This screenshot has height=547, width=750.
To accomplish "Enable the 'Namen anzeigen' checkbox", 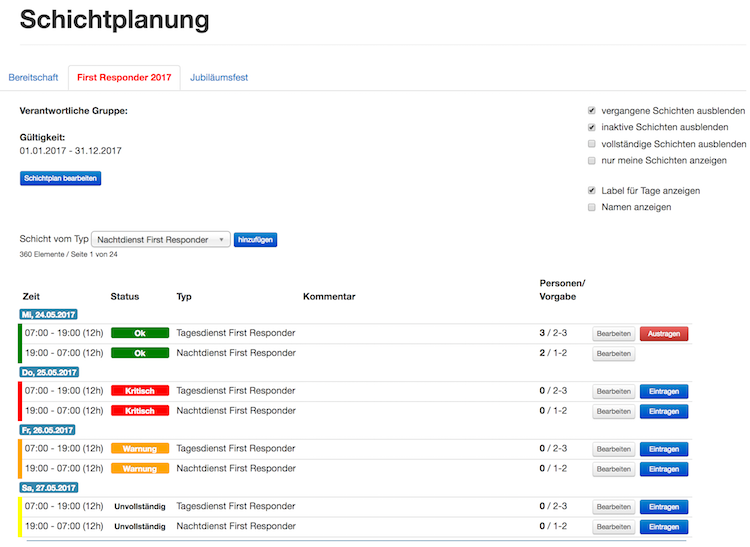I will point(592,207).
